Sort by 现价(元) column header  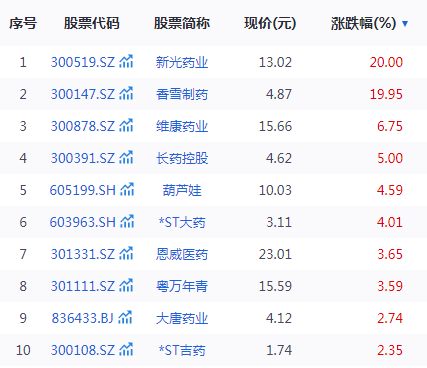(270, 23)
